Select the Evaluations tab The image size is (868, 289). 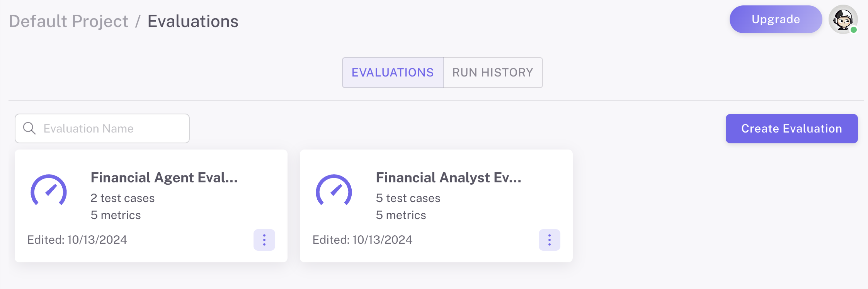point(393,73)
